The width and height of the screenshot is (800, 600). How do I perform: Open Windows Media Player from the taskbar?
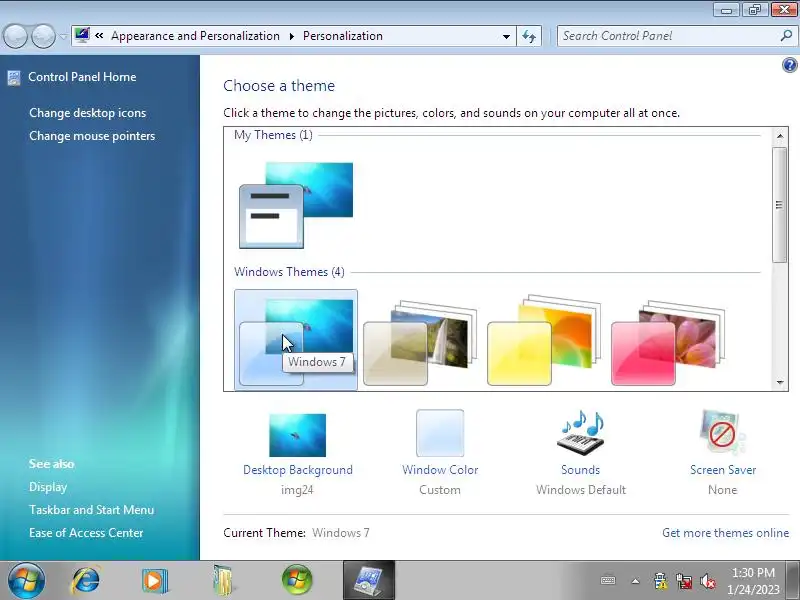155,581
